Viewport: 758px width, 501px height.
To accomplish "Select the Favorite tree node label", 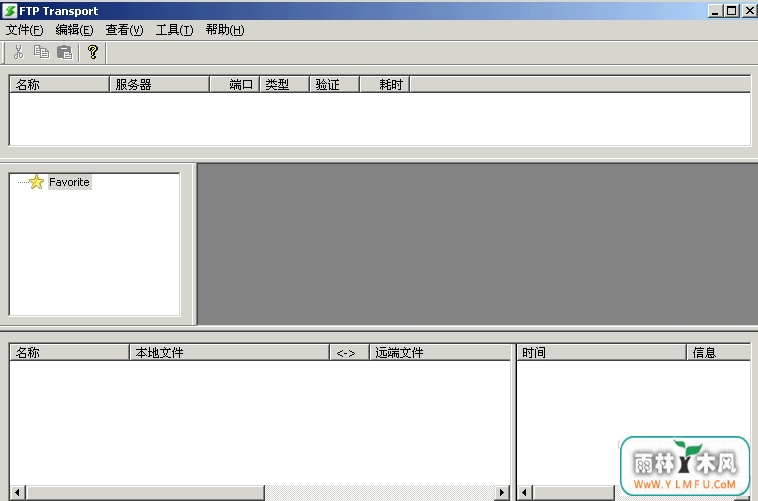I will point(69,182).
